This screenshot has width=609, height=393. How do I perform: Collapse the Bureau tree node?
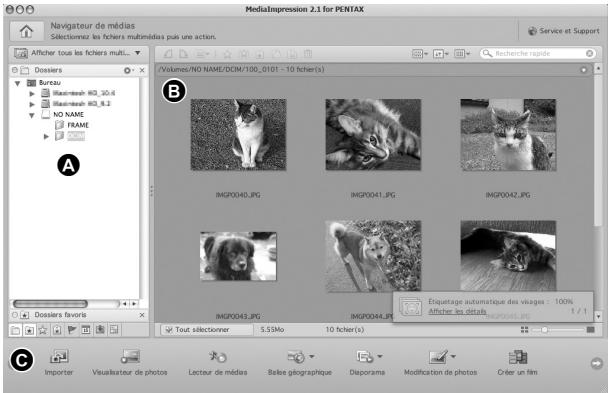click(17, 83)
